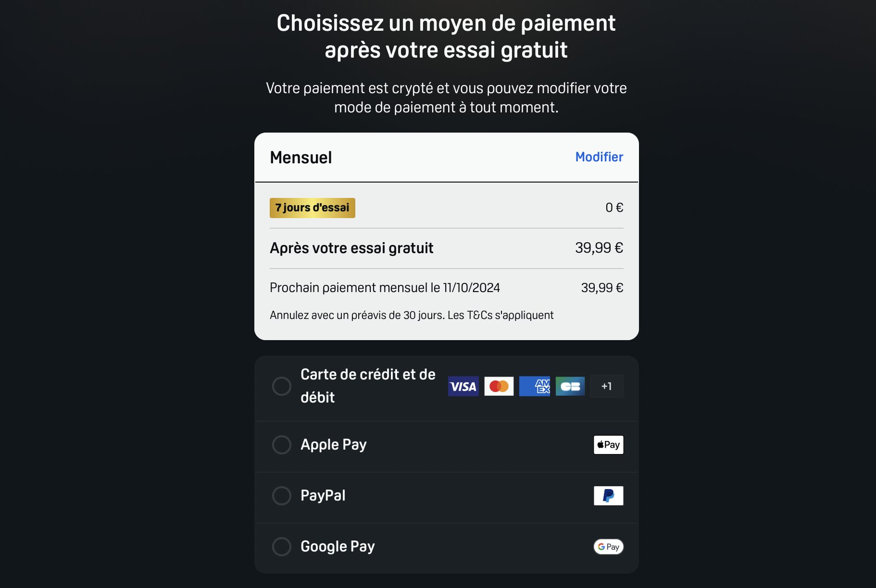Viewport: 876px width, 588px height.
Task: Click the Mastercard logo icon
Action: tap(499, 386)
